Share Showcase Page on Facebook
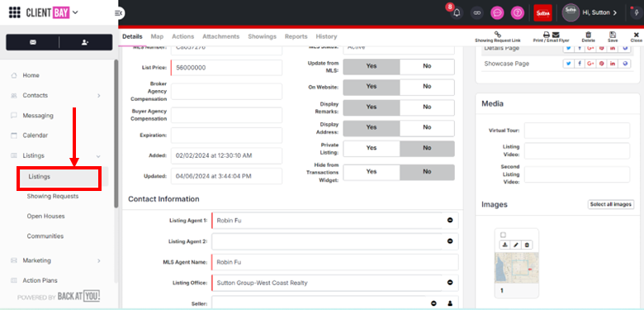The width and height of the screenshot is (644, 310). [x=580, y=64]
